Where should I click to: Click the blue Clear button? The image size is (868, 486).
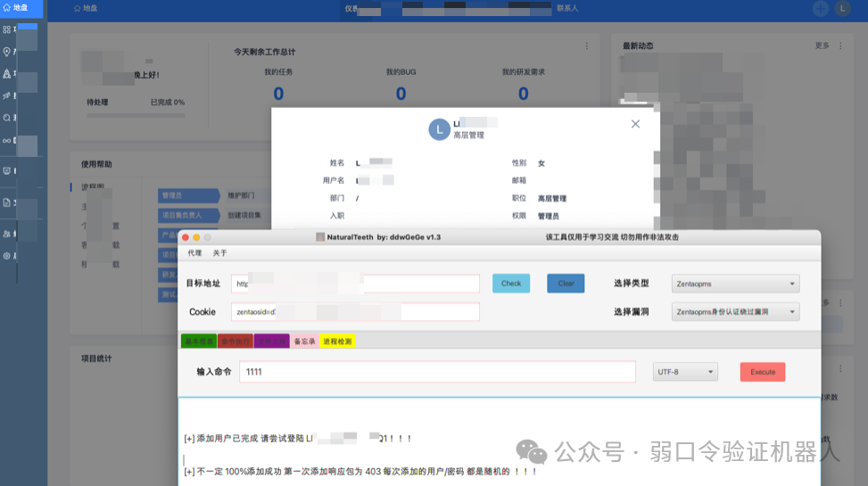click(566, 284)
